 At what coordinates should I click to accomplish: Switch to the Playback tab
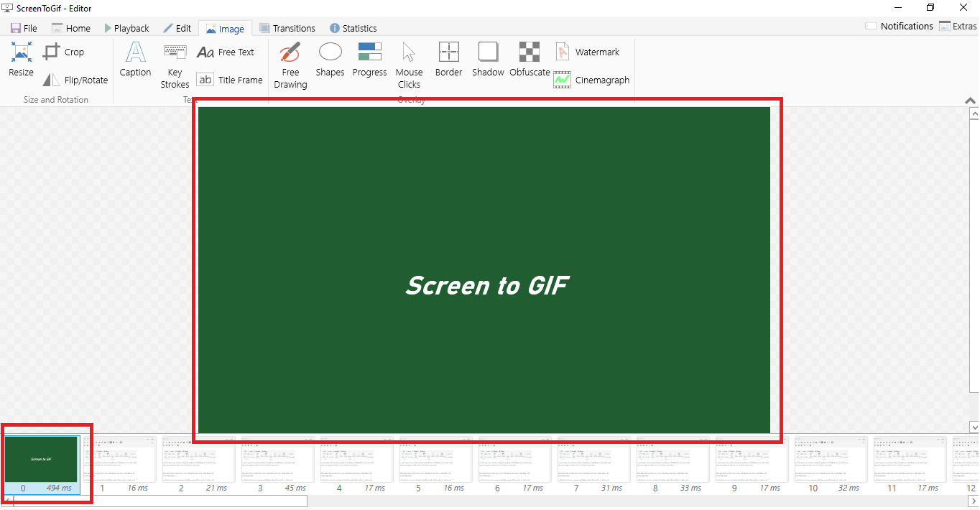(126, 28)
